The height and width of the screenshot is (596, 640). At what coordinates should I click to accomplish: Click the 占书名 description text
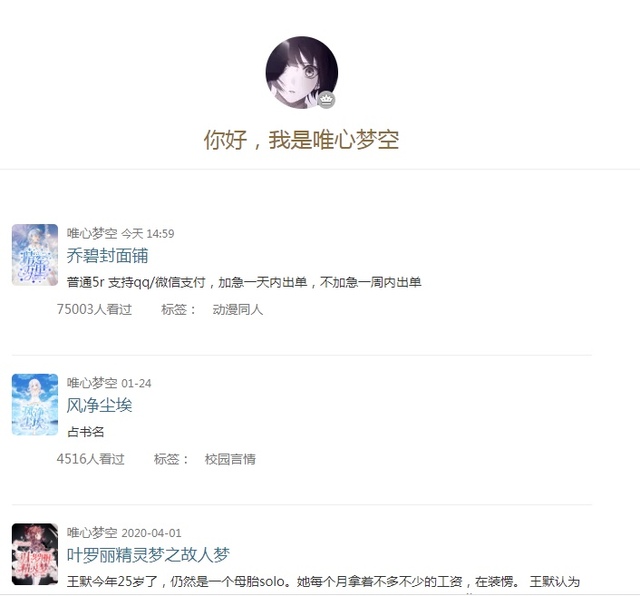point(85,432)
